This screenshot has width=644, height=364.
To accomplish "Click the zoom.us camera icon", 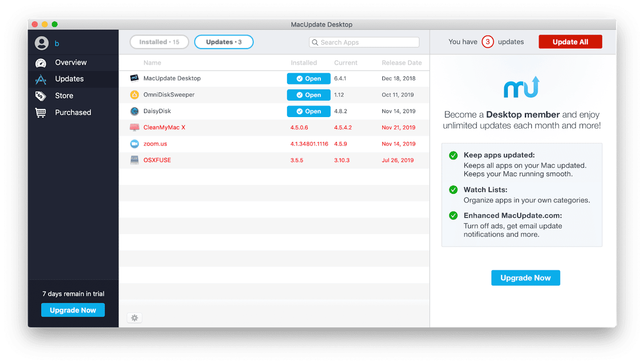I will point(135,144).
